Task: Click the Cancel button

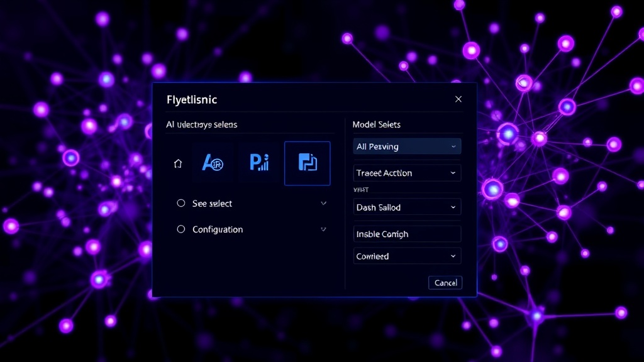Action: click(445, 283)
